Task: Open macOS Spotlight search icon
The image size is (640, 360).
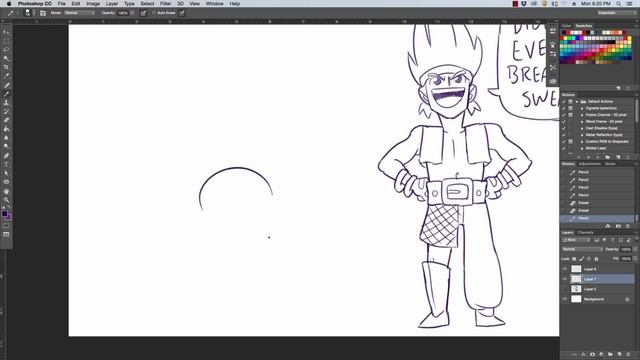Action: (618, 4)
